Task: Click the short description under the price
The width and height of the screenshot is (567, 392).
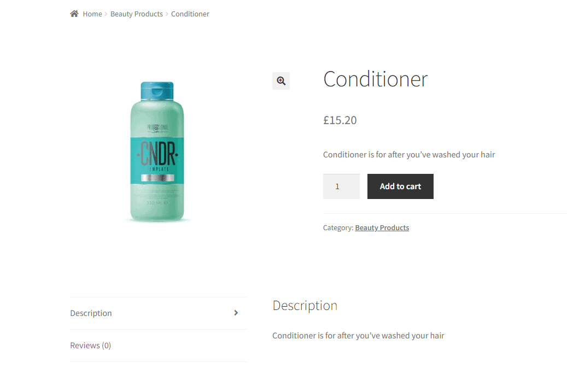Action: pos(408,155)
